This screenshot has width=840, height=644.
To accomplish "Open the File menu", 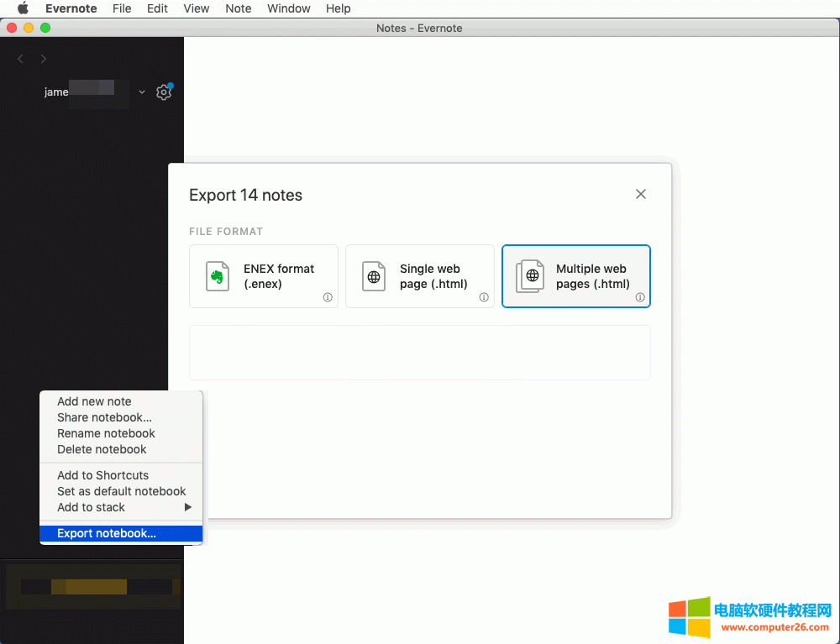I will [x=122, y=8].
